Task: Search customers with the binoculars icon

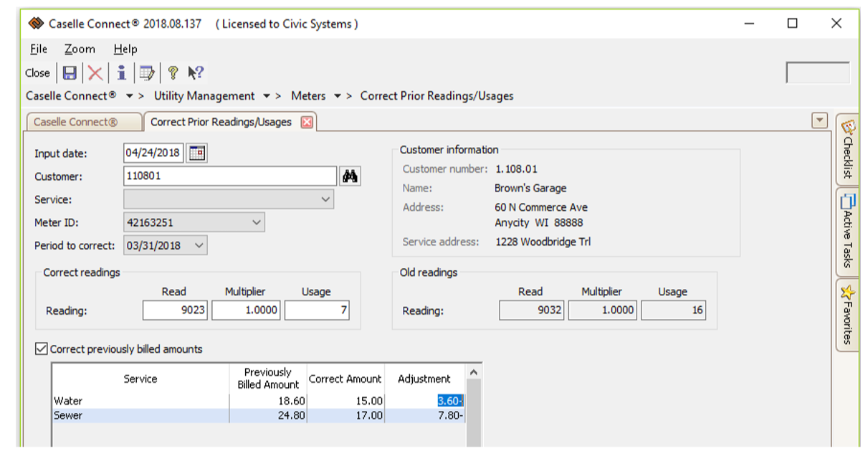Action: click(350, 176)
